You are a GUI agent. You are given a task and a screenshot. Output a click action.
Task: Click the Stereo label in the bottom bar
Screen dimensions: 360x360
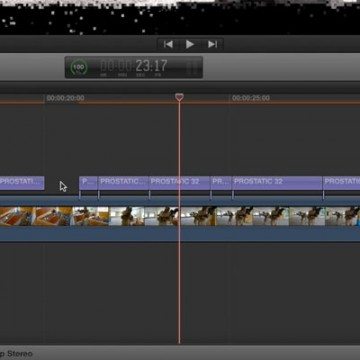[20, 353]
